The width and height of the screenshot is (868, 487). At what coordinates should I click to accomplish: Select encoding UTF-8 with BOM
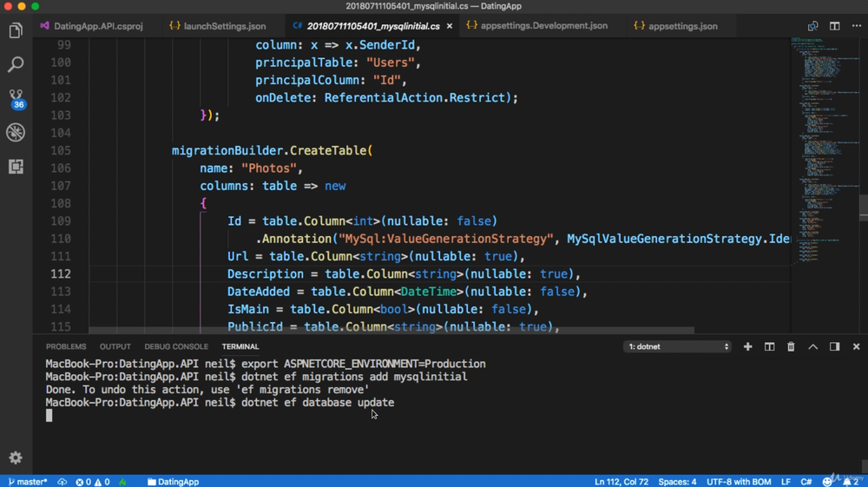coord(739,482)
